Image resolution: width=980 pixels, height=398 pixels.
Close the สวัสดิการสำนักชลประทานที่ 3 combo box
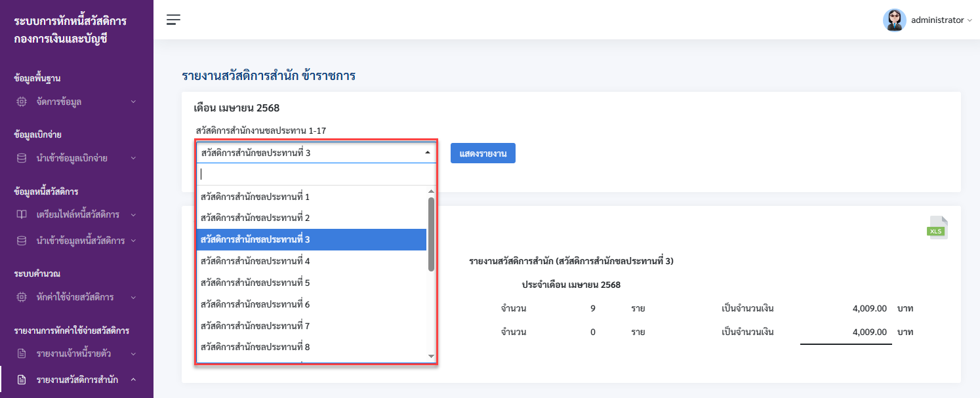[316, 153]
